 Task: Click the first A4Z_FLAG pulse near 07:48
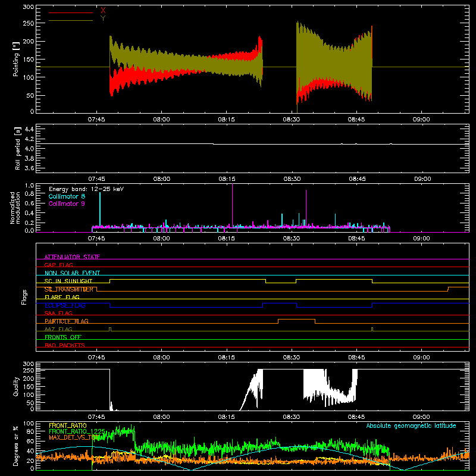110,329
